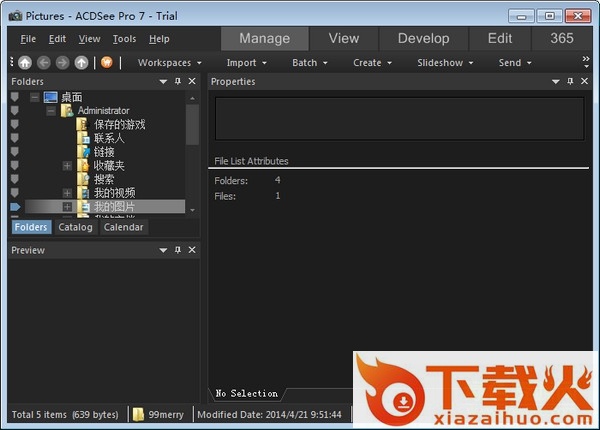
Task: Select the Catalog tab
Action: [x=75, y=227]
